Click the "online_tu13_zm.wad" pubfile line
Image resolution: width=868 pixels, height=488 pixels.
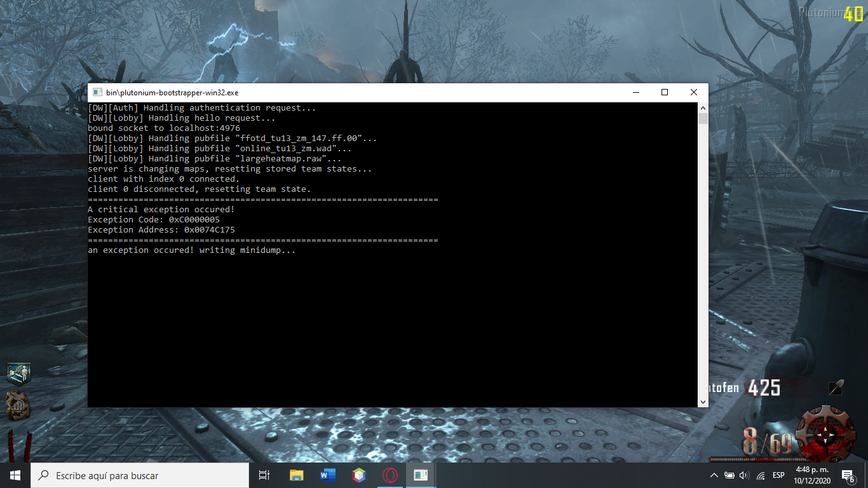click(220, 149)
